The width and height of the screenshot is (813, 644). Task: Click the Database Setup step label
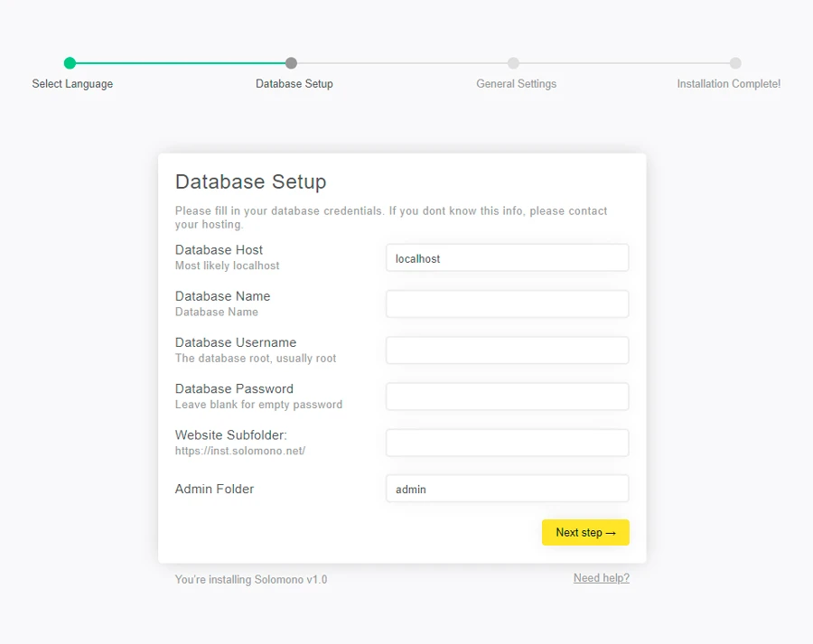coord(294,84)
